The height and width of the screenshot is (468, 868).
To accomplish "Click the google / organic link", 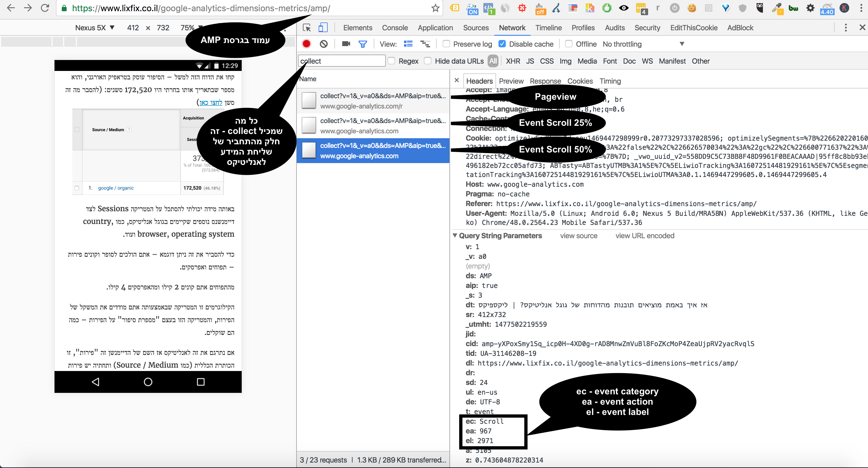I will tap(116, 188).
